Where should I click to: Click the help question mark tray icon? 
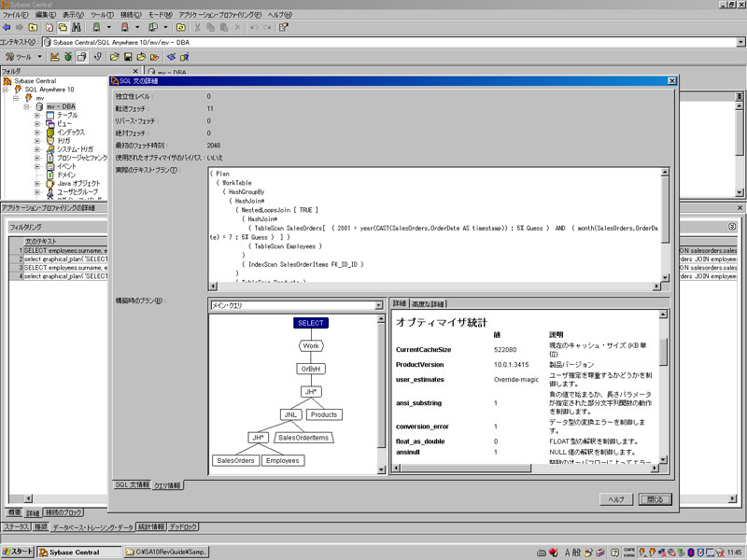(614, 553)
